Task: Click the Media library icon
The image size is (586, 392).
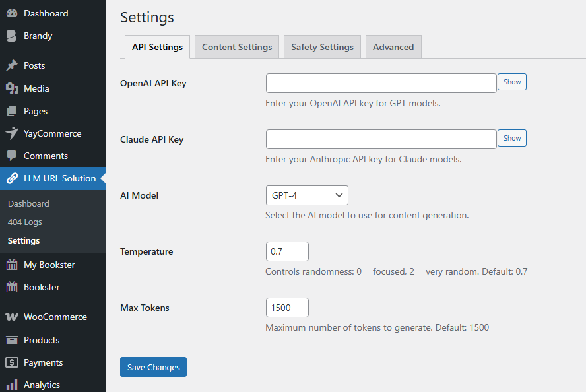Action: 12,88
